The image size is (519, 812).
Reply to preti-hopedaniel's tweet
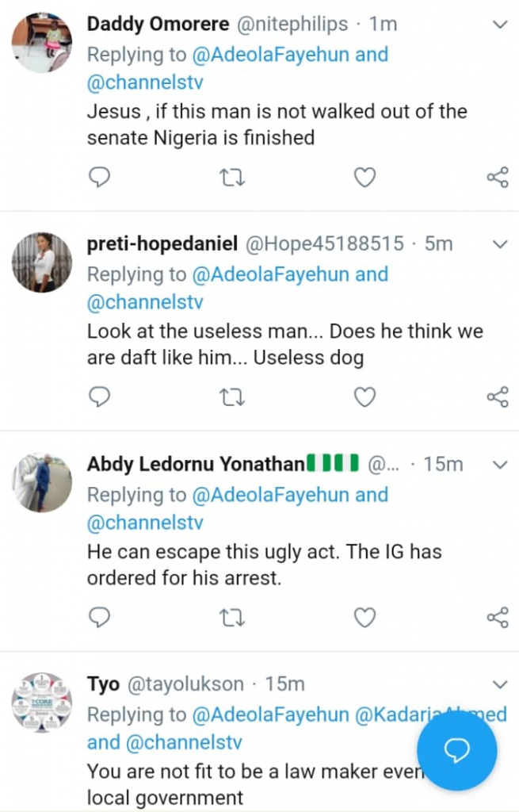tap(99, 396)
